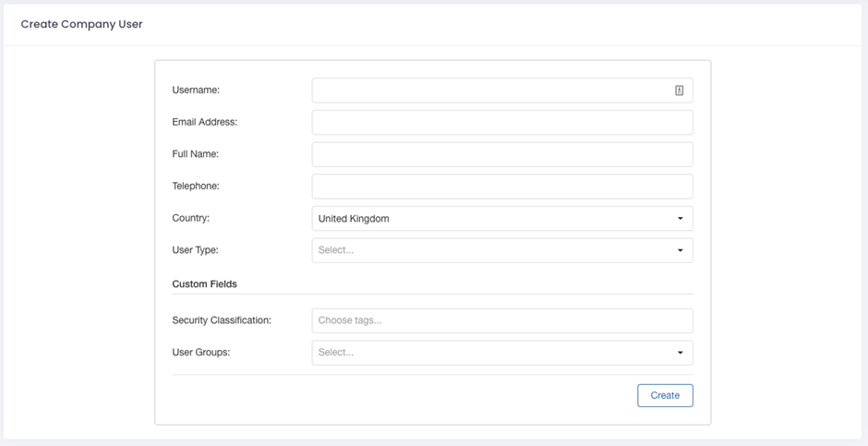This screenshot has height=446, width=868.
Task: Click the User Groups dropdown arrow
Action: point(681,353)
